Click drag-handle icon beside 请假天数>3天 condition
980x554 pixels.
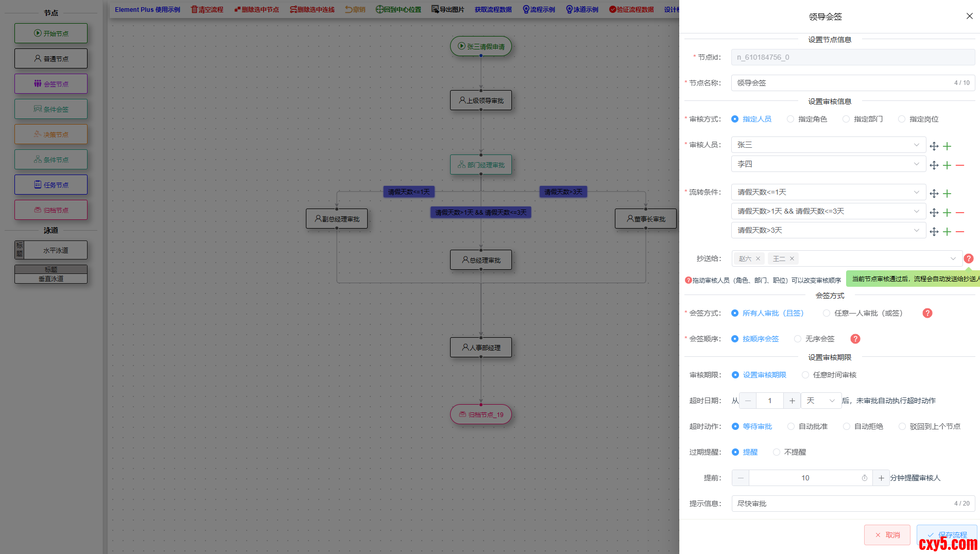click(934, 232)
